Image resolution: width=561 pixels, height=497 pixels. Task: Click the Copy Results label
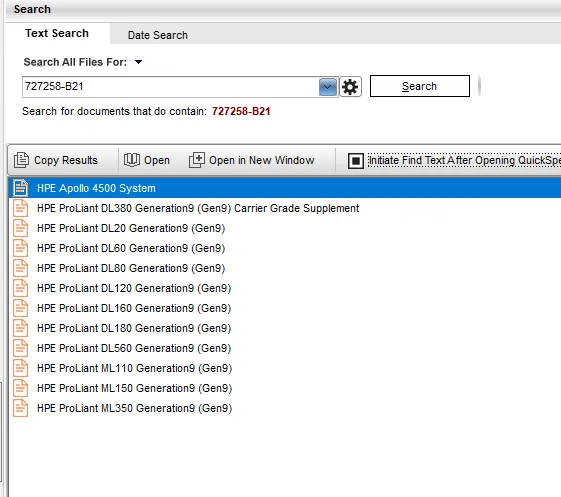(66, 160)
